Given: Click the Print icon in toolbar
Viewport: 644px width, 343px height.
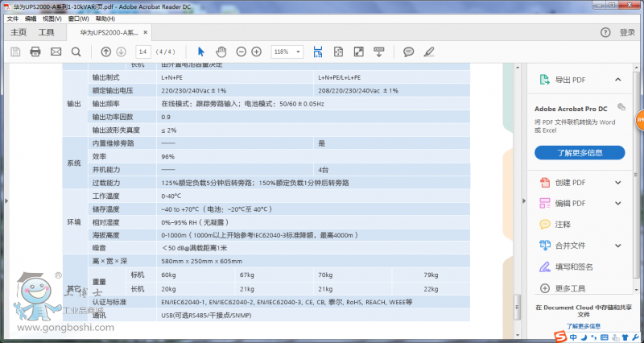Looking at the screenshot, I should coord(35,52).
